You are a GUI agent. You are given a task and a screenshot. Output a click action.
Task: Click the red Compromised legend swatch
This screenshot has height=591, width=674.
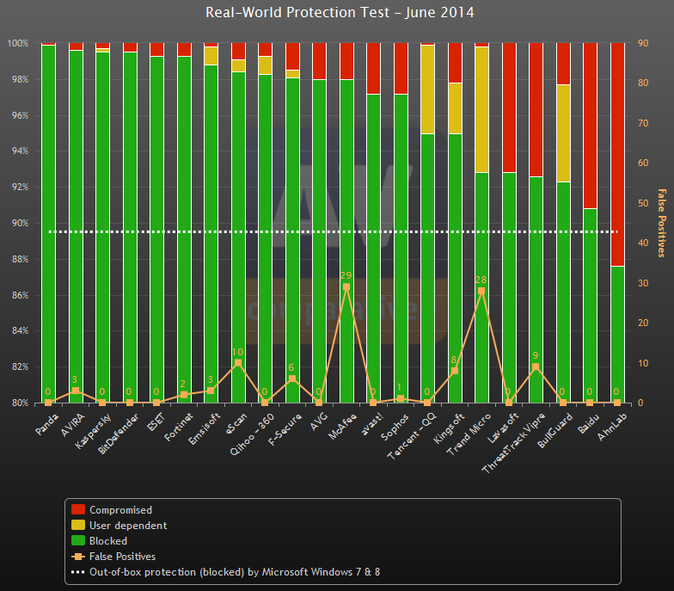[78, 509]
